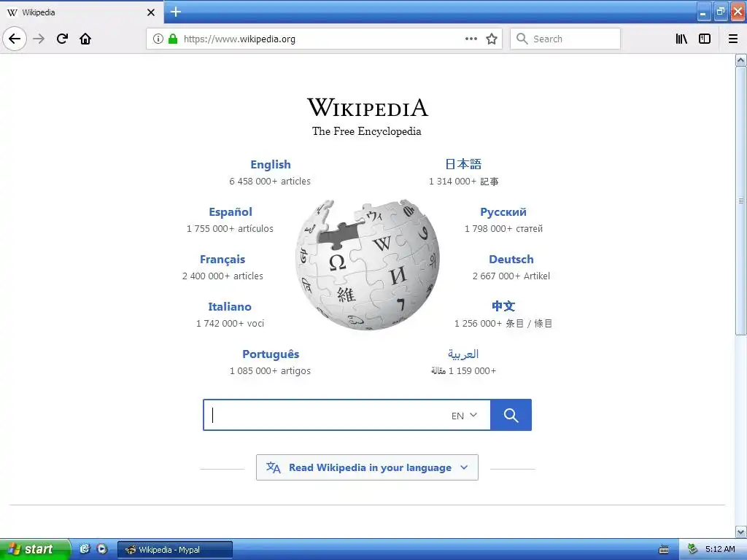
Task: Open the Português Wikipedia link
Action: click(x=271, y=354)
